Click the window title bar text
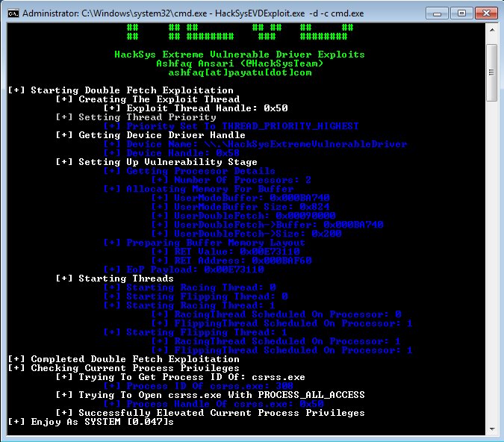The image size is (504, 442). tap(193, 13)
